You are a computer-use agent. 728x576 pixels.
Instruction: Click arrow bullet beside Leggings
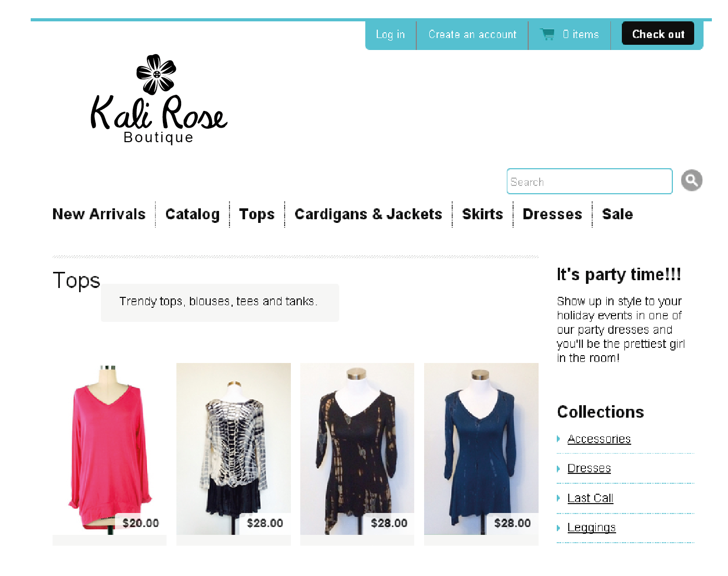[x=558, y=528]
